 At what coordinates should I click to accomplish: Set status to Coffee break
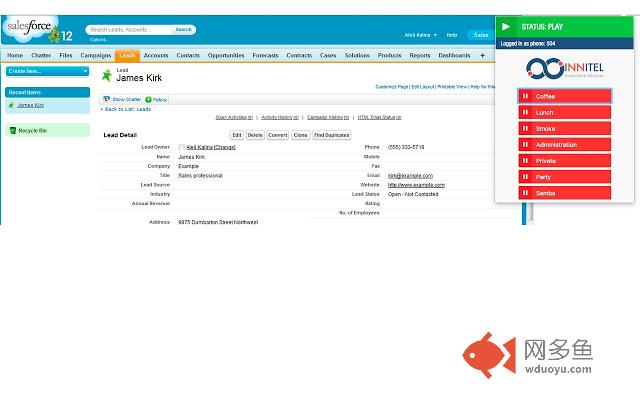coord(564,96)
